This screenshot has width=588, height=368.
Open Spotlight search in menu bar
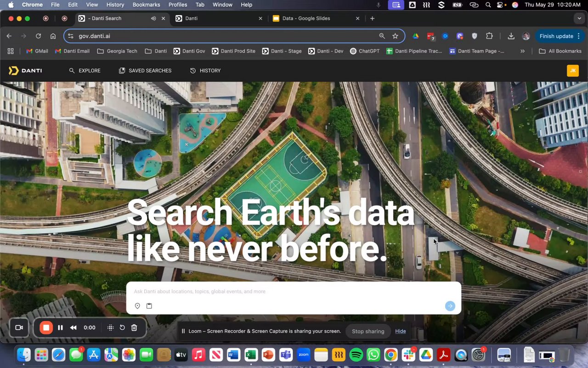pyautogui.click(x=488, y=5)
